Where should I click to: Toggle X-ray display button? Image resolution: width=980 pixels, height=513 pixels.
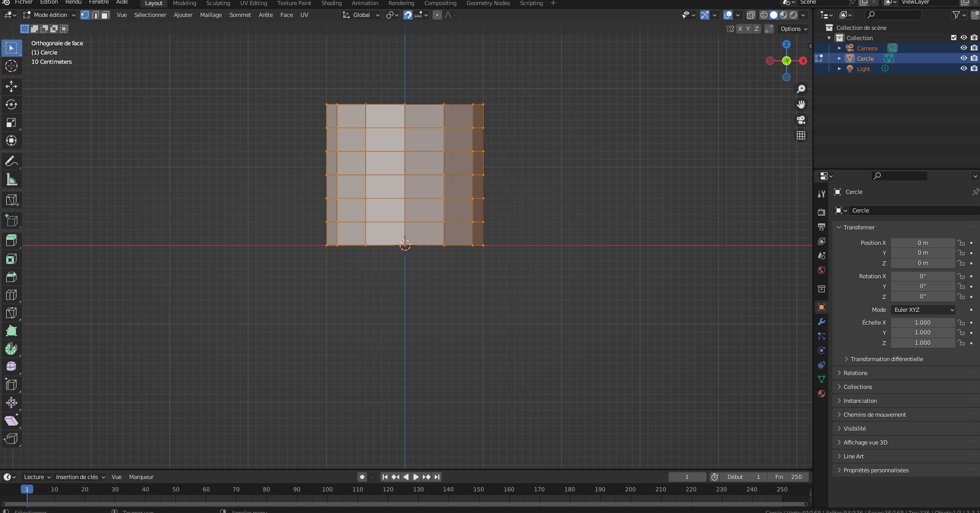pos(751,15)
